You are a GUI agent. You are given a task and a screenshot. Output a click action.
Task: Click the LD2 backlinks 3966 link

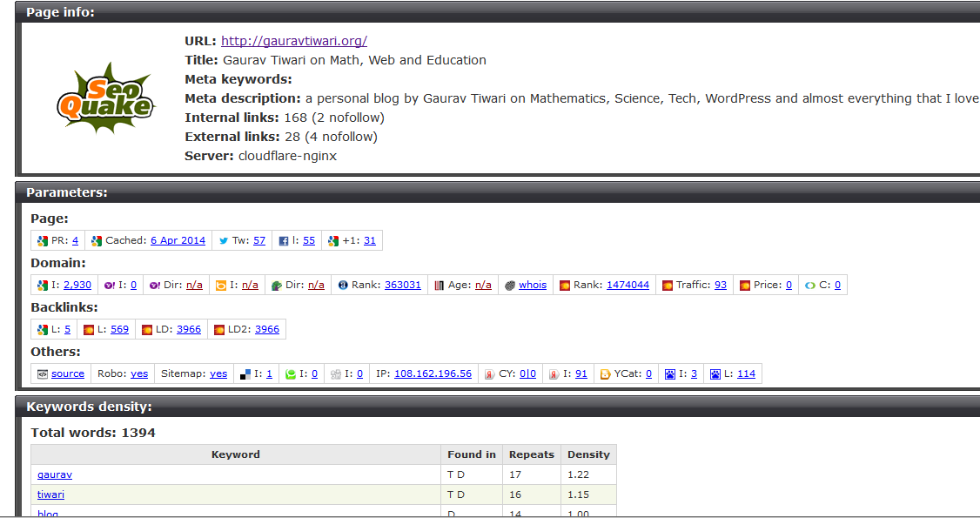coord(266,328)
